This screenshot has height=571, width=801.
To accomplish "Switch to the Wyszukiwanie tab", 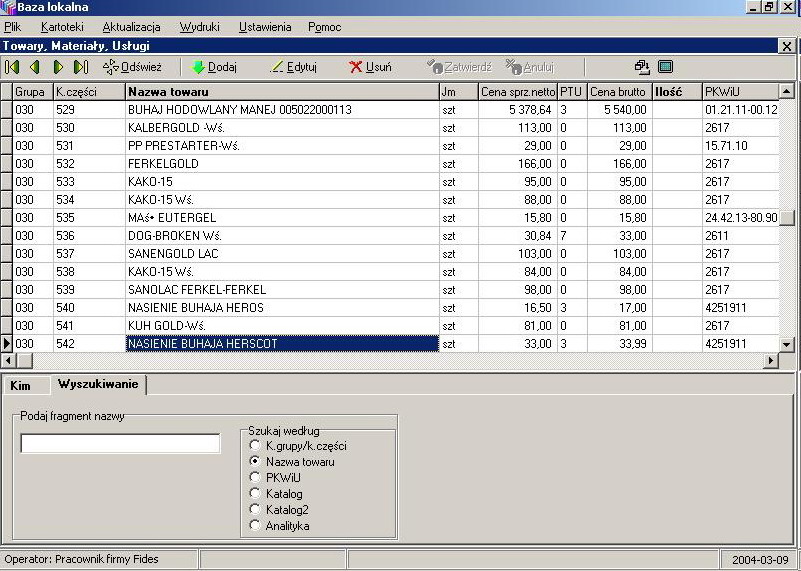I will tap(98, 384).
